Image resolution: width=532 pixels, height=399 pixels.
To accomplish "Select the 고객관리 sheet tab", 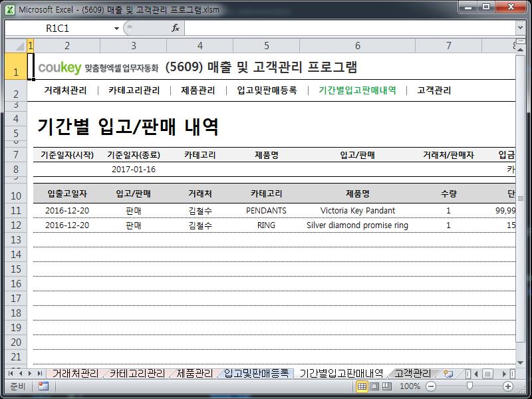I will tap(412, 374).
